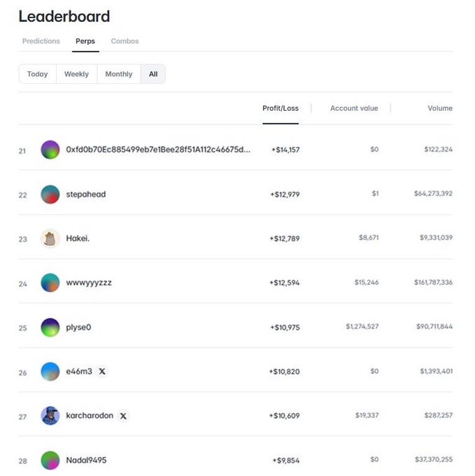
Task: Sort by Profit/Loss column
Action: pyautogui.click(x=281, y=108)
